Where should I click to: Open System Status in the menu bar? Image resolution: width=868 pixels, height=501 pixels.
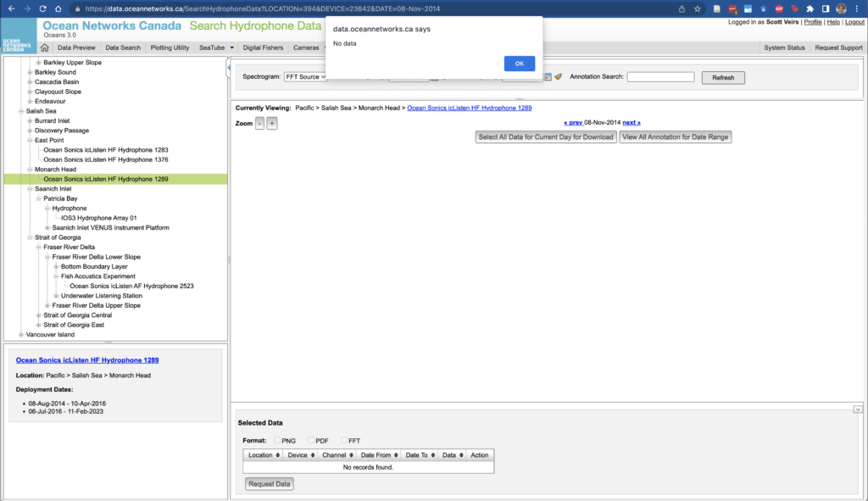(x=784, y=47)
